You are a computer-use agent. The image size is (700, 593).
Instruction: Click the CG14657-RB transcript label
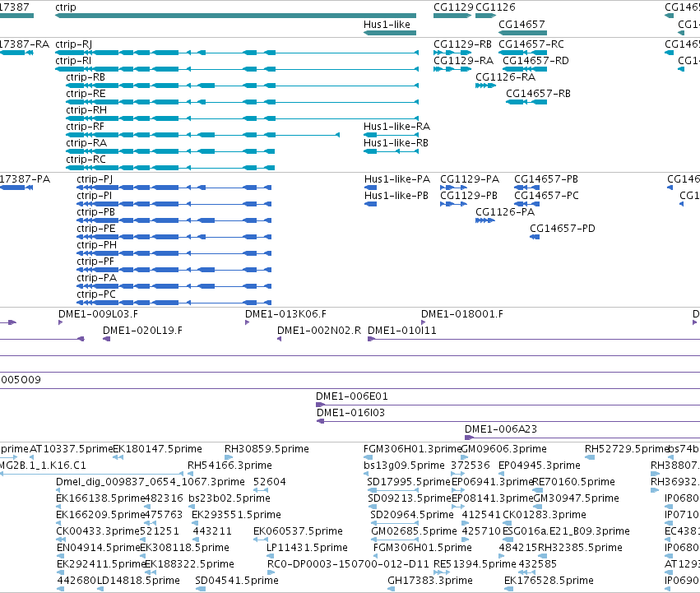point(539,94)
